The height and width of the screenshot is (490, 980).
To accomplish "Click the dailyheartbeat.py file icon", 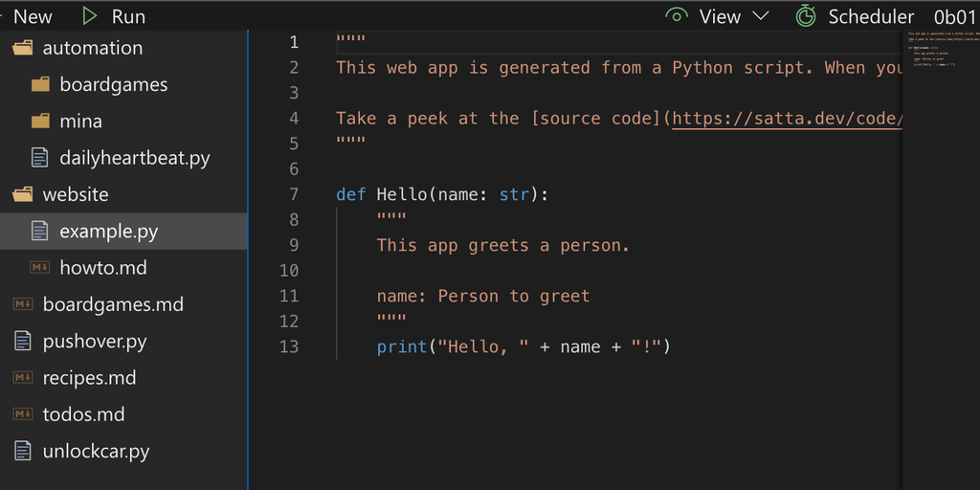I will tap(39, 158).
